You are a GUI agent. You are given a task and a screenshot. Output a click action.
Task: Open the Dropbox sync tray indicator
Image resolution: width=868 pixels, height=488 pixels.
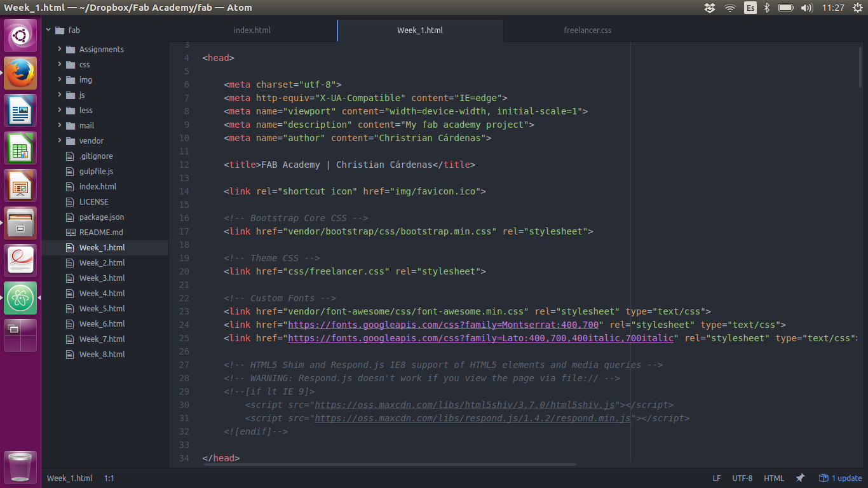click(x=710, y=8)
